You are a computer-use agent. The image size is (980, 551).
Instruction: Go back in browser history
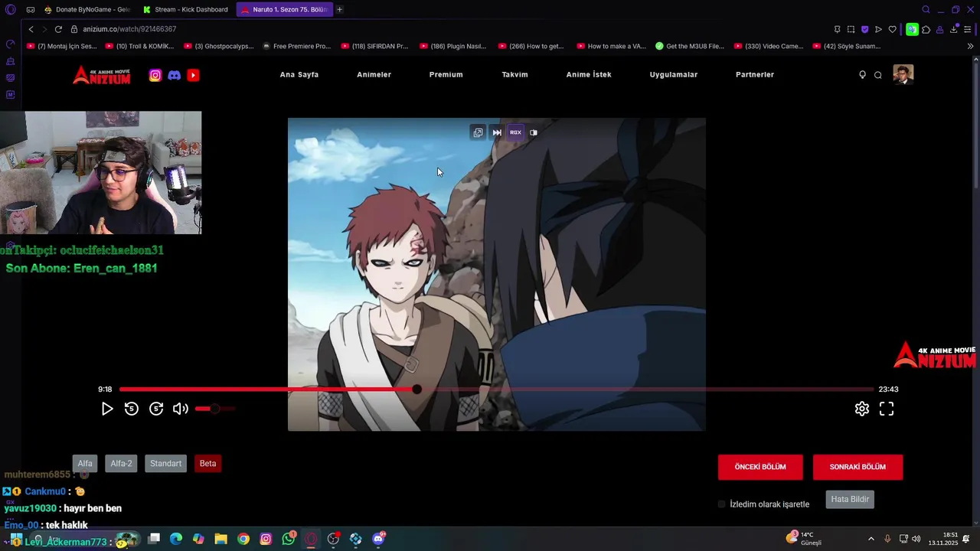click(x=31, y=29)
